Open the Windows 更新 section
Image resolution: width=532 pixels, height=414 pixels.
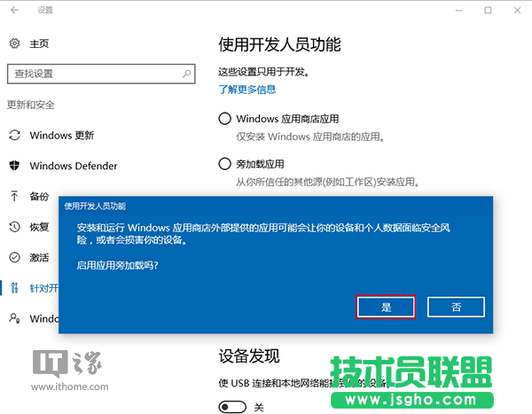(x=62, y=136)
